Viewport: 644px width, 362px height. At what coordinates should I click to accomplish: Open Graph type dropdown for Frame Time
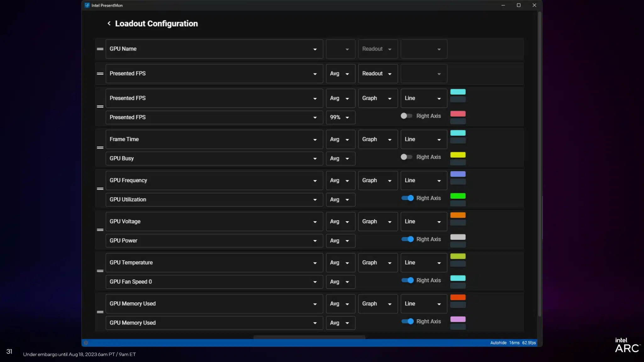click(x=378, y=139)
